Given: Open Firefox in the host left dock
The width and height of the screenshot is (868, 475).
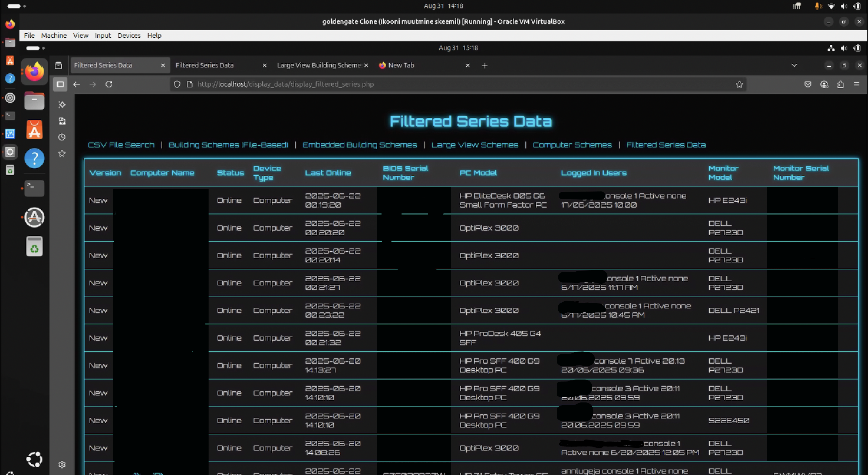Looking at the screenshot, I should pyautogui.click(x=10, y=24).
